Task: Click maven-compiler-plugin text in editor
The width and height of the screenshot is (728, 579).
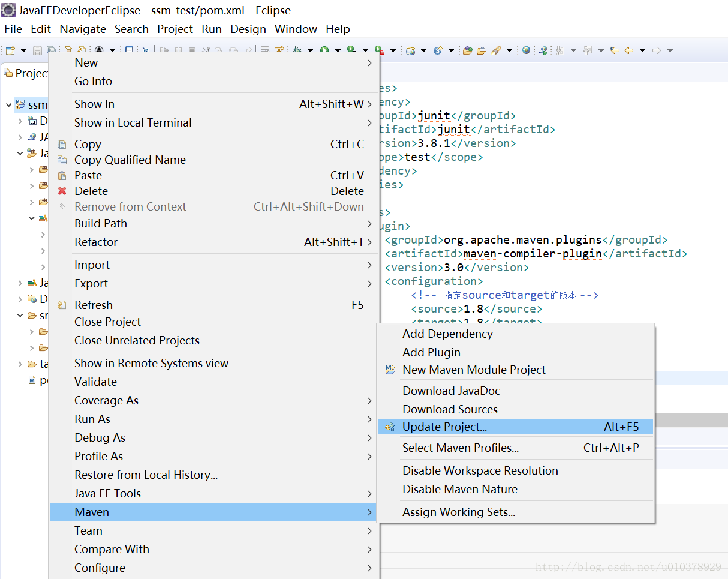Action: tap(533, 254)
